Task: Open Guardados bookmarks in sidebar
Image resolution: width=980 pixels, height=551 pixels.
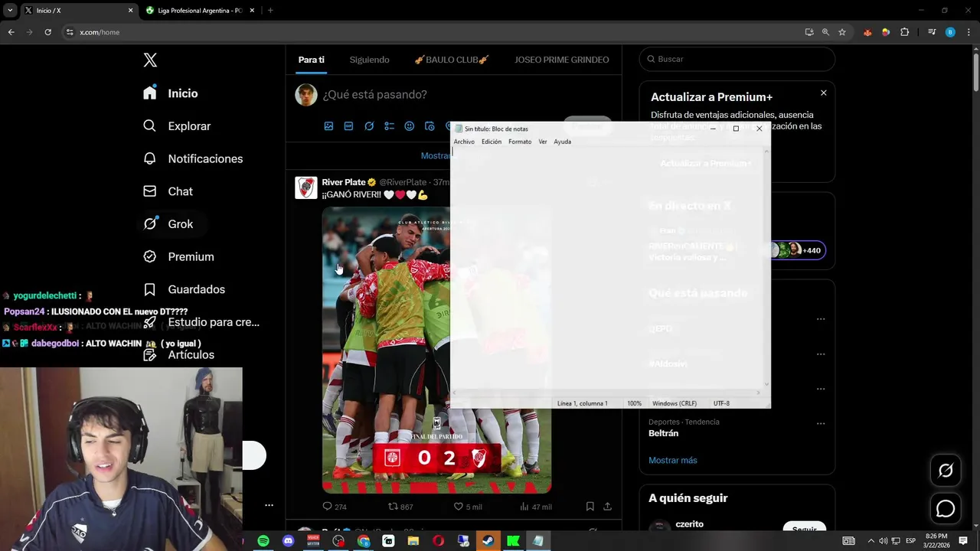Action: 184,289
